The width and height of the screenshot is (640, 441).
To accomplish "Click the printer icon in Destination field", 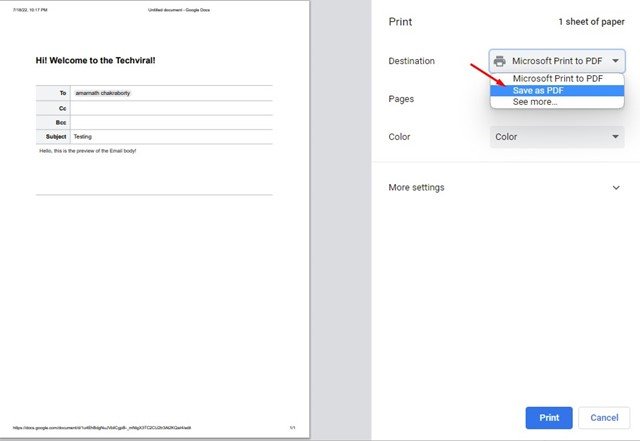I will click(x=500, y=61).
